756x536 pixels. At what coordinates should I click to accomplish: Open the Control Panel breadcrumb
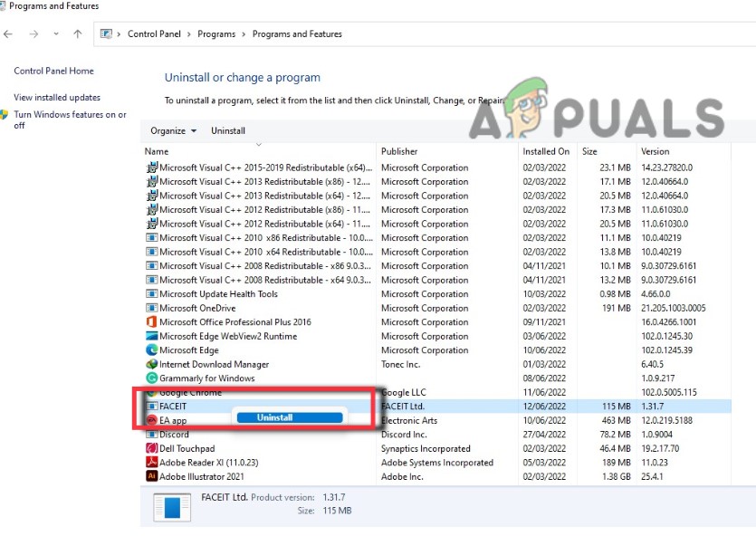[x=154, y=33]
